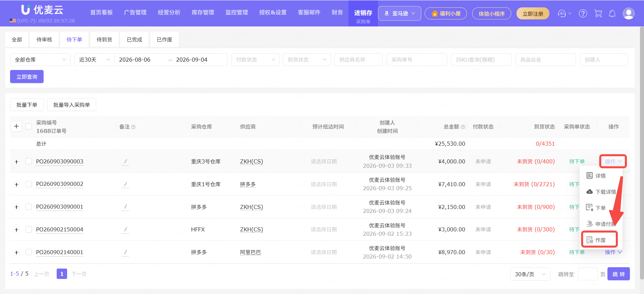Click the 体验小程序 button
The height and width of the screenshot is (294, 644).
click(x=491, y=14)
